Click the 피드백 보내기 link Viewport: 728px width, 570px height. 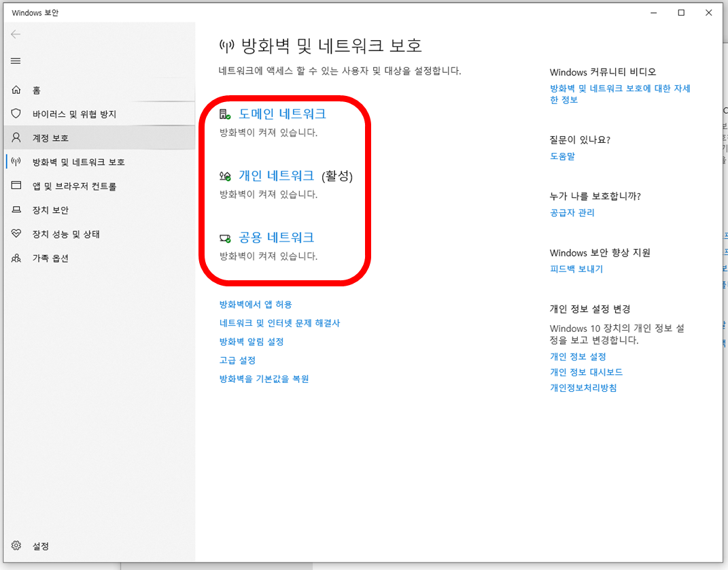click(576, 269)
